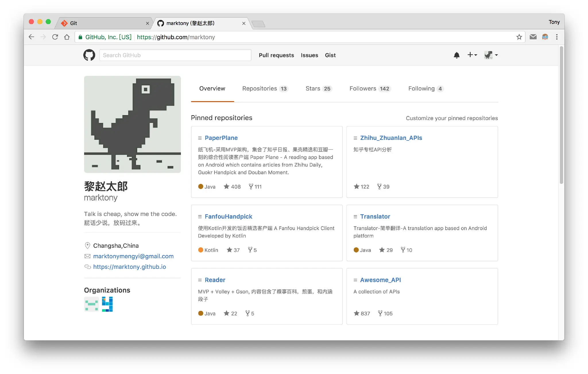Click the star icon on Awesome_API card
This screenshot has height=374, width=588.
tap(357, 313)
